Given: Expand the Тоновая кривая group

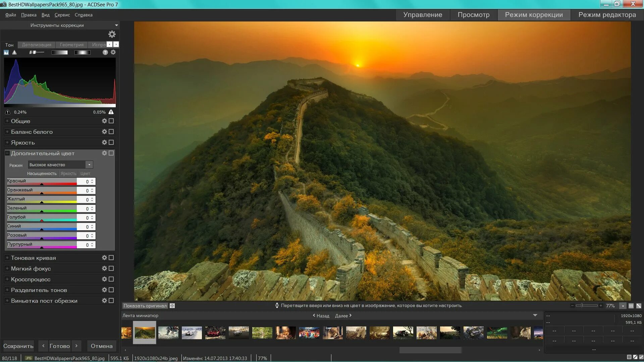Looking at the screenshot, I should 7,258.
